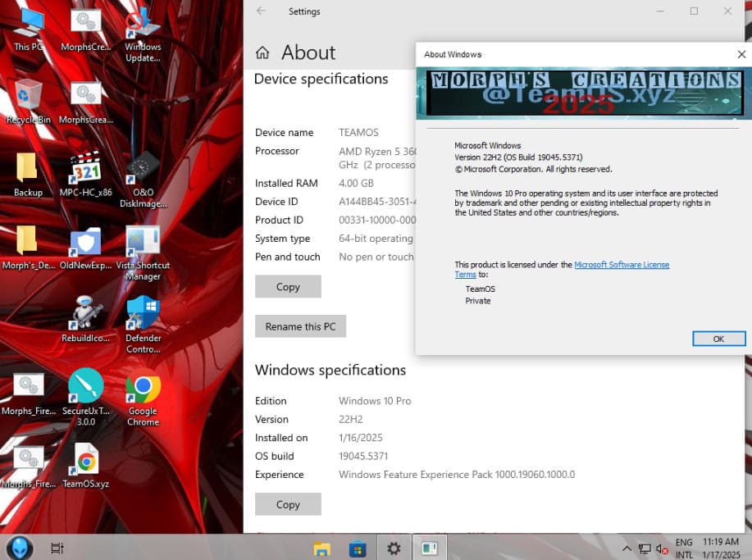
Task: Go to Settings home icon
Action: click(262, 52)
